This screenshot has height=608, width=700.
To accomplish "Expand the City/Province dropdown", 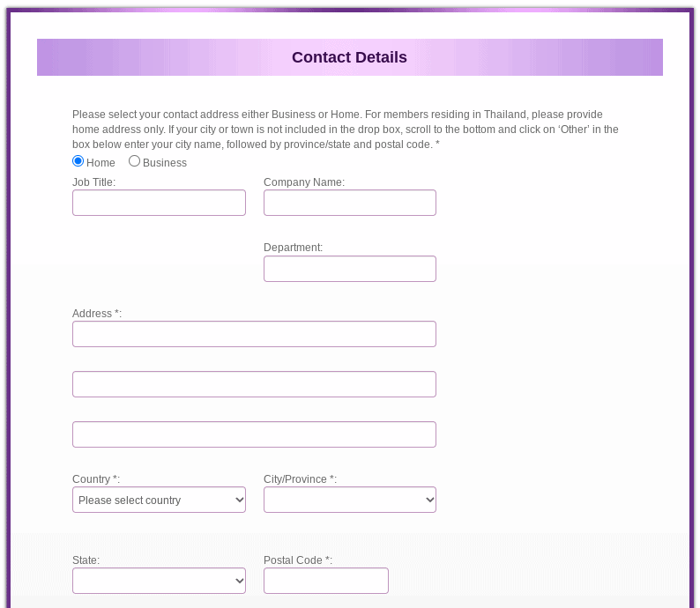I will coord(349,500).
